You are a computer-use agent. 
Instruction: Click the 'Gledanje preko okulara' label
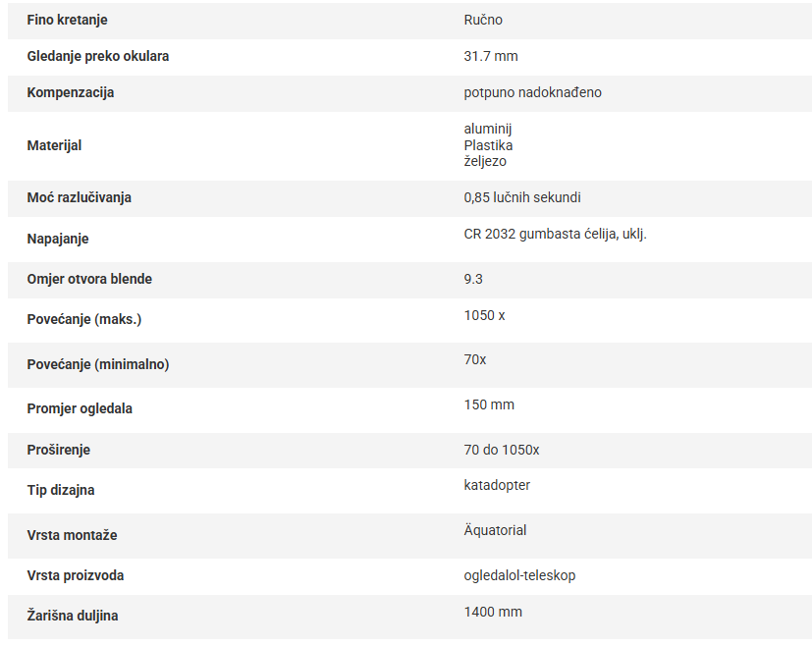coord(97,56)
